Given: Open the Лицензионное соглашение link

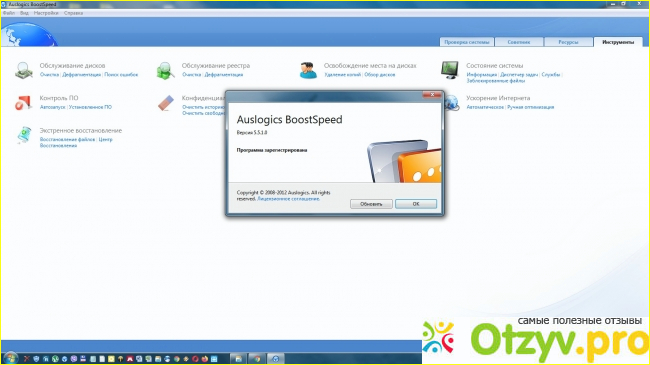Looking at the screenshot, I should [289, 199].
